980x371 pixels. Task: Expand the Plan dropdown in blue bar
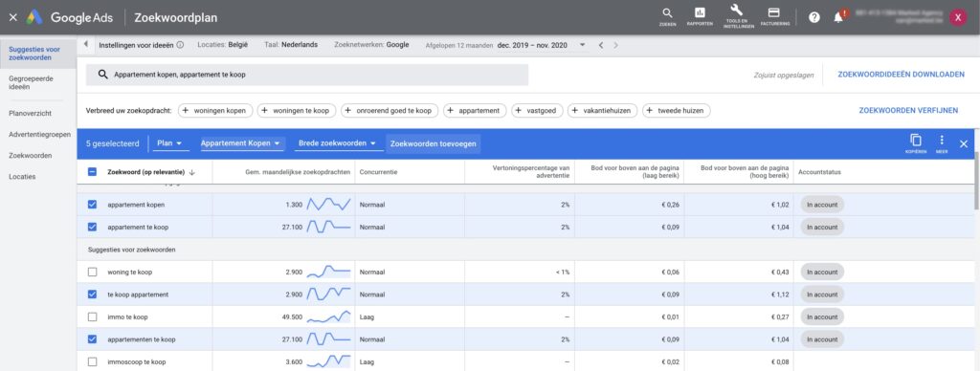(170, 143)
